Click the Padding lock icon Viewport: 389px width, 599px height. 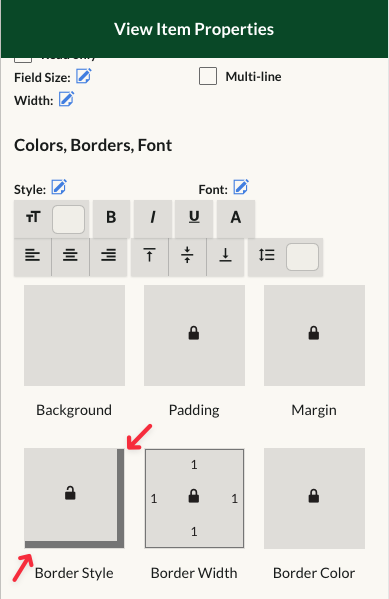[194, 333]
